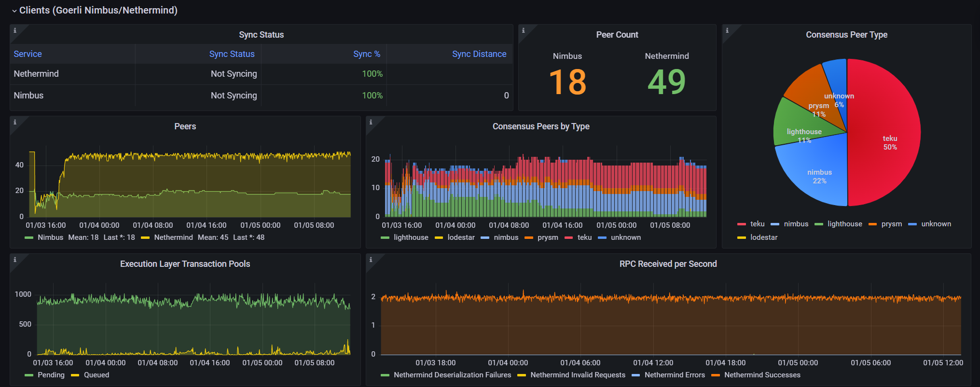The image size is (980, 387).
Task: Open the Peers panel title menu
Action: (185, 126)
